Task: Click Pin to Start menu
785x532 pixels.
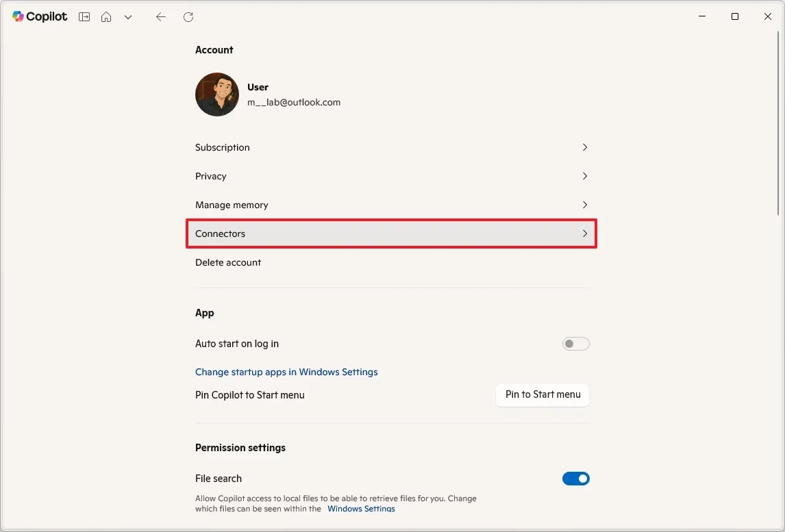Action: (x=542, y=394)
